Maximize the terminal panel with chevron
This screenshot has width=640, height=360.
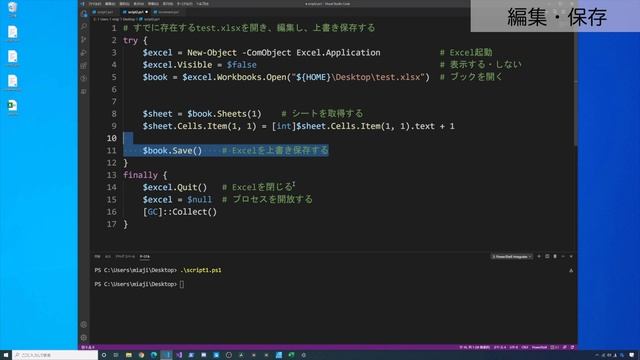click(563, 256)
